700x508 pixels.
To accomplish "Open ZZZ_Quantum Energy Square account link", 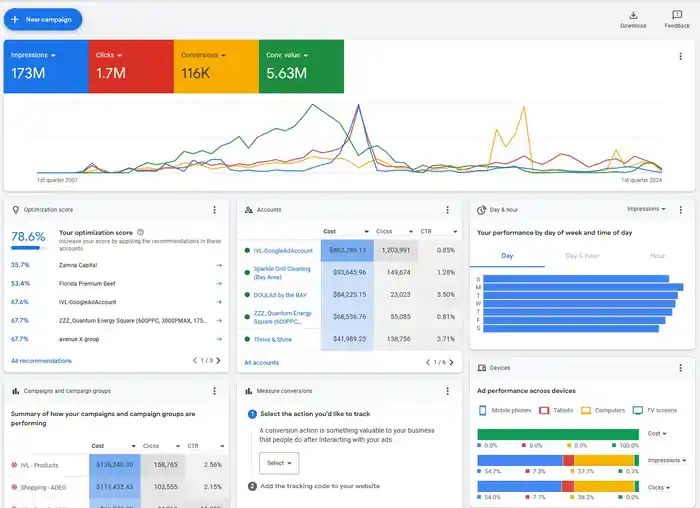I will pos(283,317).
